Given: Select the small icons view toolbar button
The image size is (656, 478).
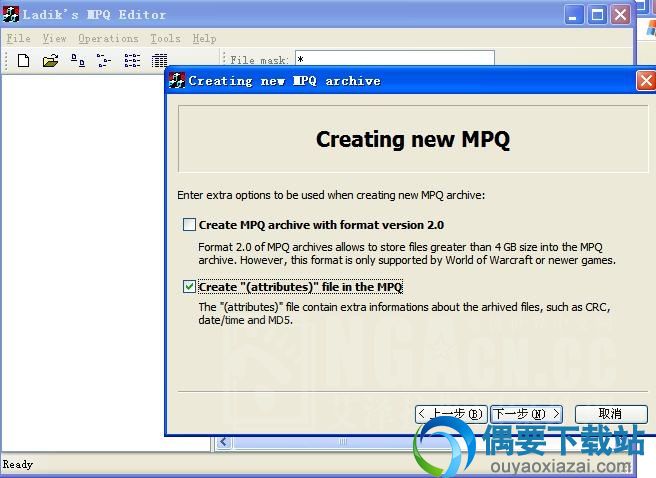Looking at the screenshot, I should point(104,60).
